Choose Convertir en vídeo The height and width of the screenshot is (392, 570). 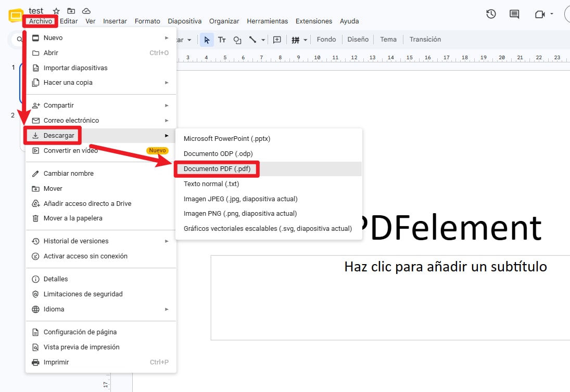pos(100,150)
